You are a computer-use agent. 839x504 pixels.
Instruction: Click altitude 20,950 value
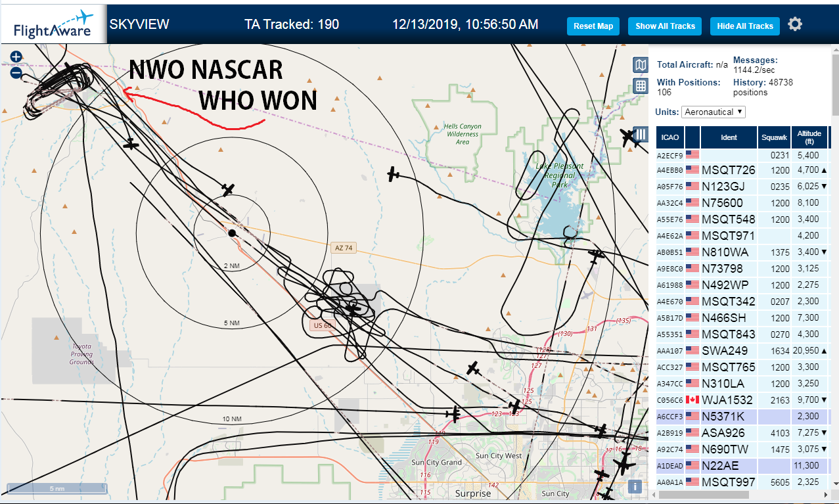(805, 351)
